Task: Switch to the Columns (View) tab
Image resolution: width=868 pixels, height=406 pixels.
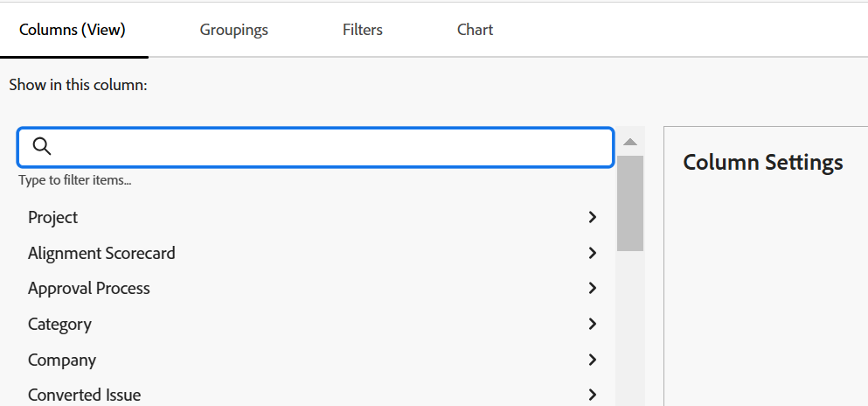Action: point(73,30)
